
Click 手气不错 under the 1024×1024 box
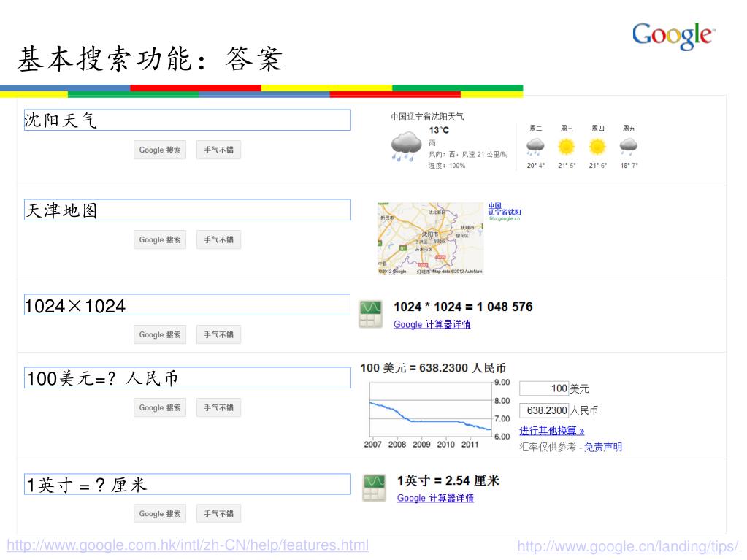[218, 335]
